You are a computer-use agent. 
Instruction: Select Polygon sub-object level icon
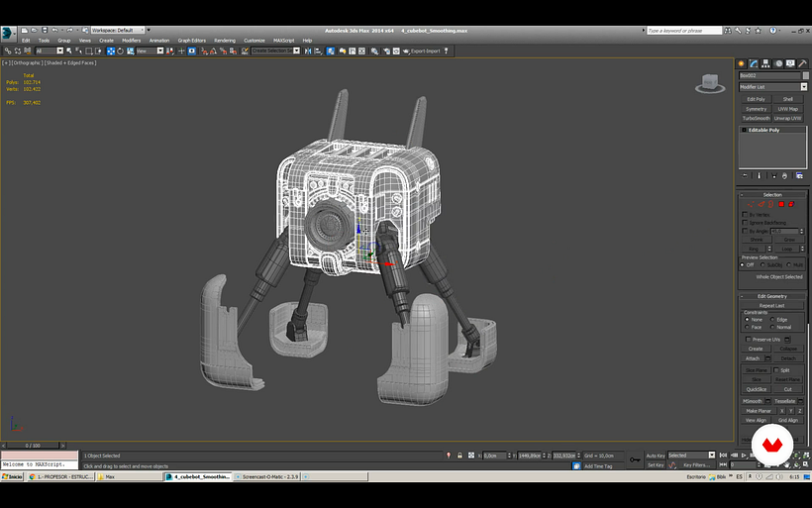(781, 204)
